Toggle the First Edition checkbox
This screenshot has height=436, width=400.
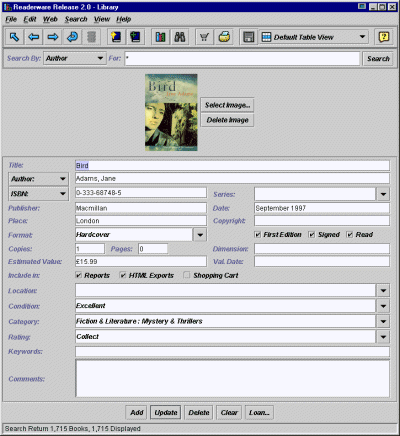(257, 235)
